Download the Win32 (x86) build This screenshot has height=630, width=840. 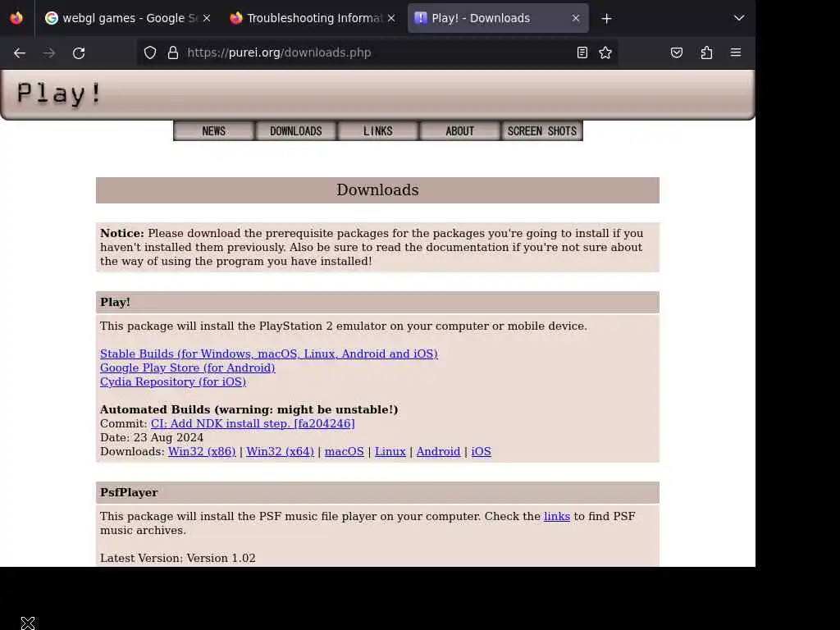coord(202,452)
